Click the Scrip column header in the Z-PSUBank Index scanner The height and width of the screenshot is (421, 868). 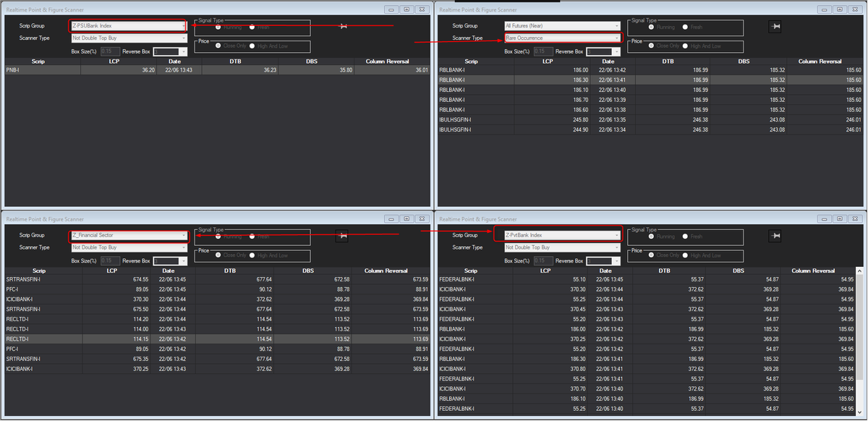(38, 61)
